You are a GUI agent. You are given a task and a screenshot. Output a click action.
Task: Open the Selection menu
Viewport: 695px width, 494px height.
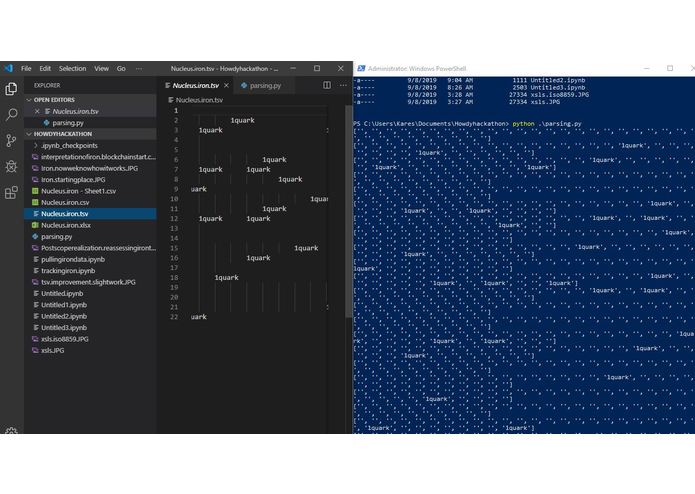tap(72, 69)
